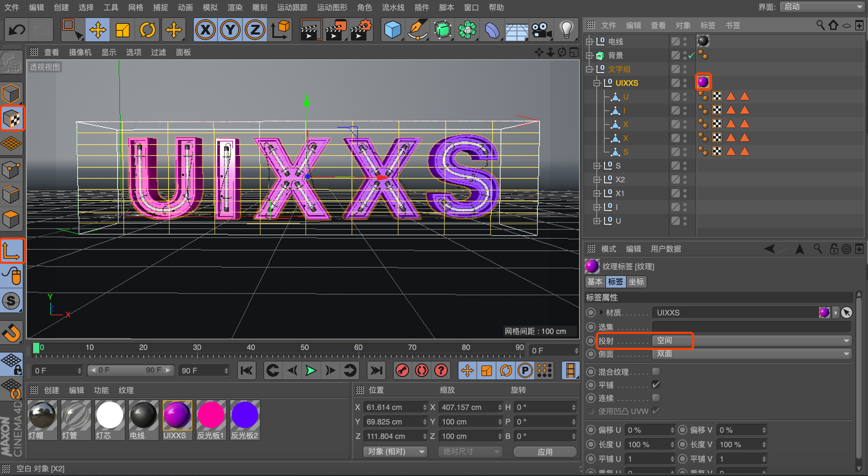The image size is (868, 476).
Task: Open the 侧面 dropdown set to 双面
Action: pyautogui.click(x=751, y=354)
